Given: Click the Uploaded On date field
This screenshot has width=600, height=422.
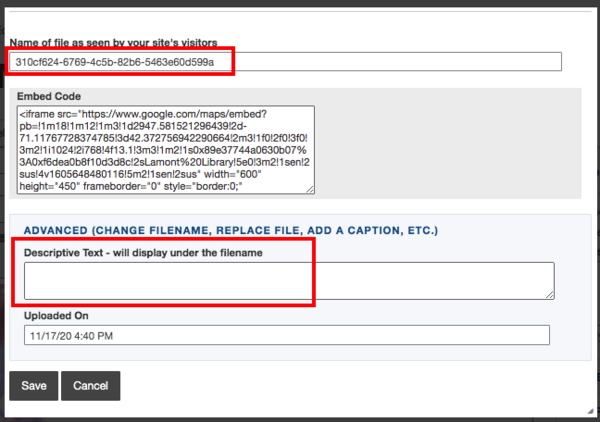Looking at the screenshot, I should click(x=287, y=335).
